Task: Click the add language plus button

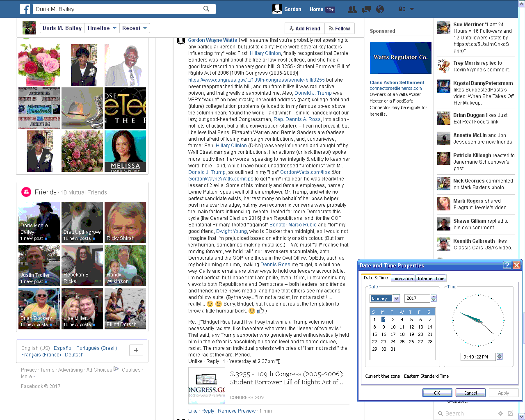Action: [136, 350]
